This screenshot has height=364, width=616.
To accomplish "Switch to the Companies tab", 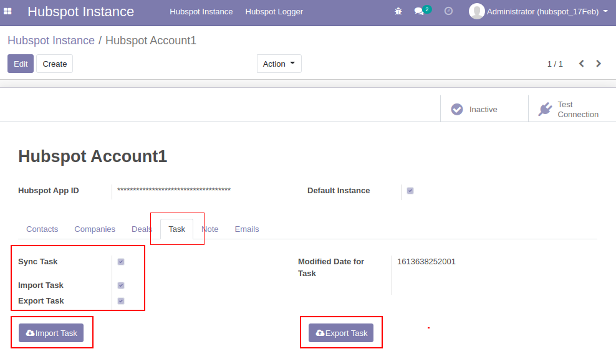I will (95, 229).
